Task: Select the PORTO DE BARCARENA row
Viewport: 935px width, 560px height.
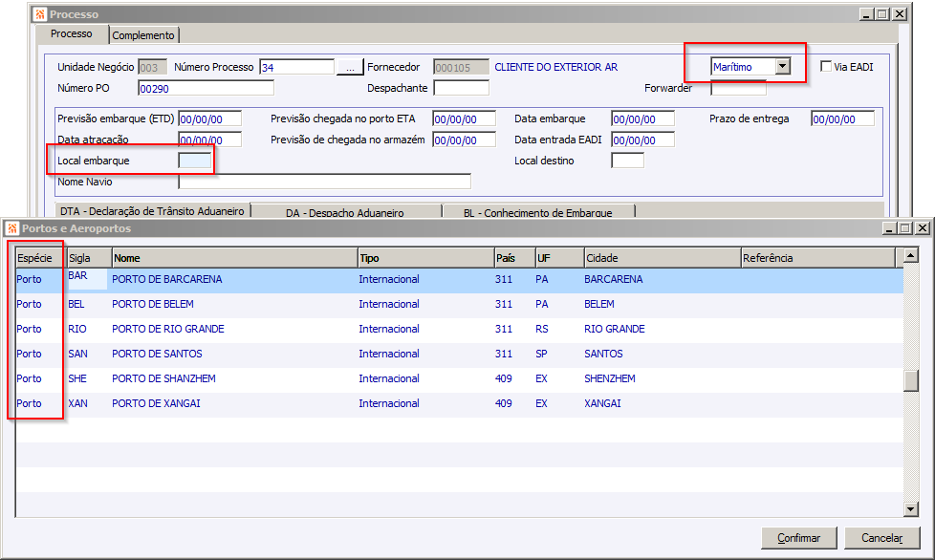Action: [459, 279]
